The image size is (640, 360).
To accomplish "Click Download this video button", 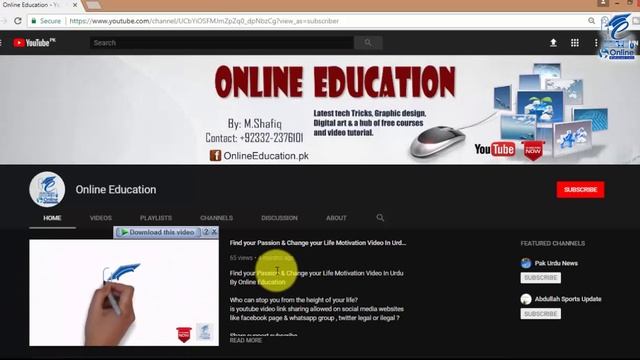I will pyautogui.click(x=158, y=232).
